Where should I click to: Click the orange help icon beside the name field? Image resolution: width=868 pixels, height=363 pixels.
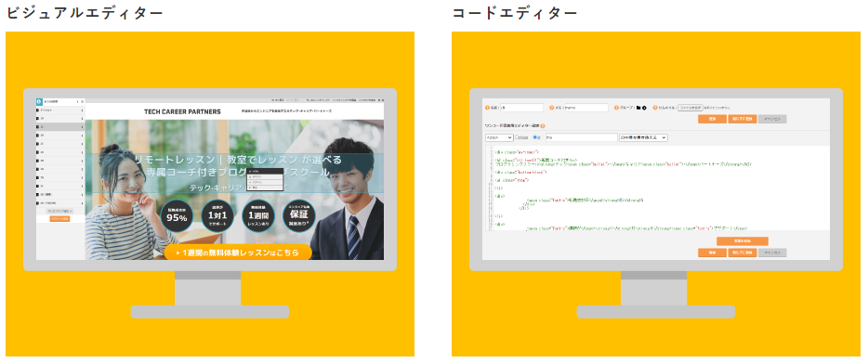click(488, 108)
